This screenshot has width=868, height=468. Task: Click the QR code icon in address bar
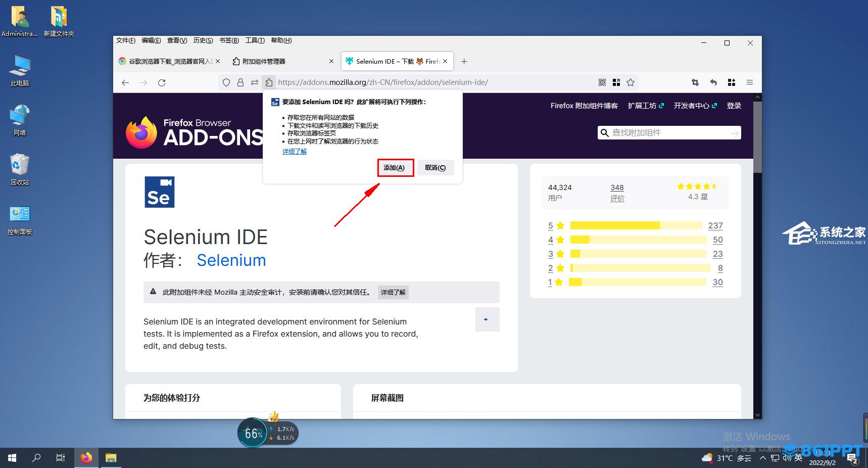[602, 82]
